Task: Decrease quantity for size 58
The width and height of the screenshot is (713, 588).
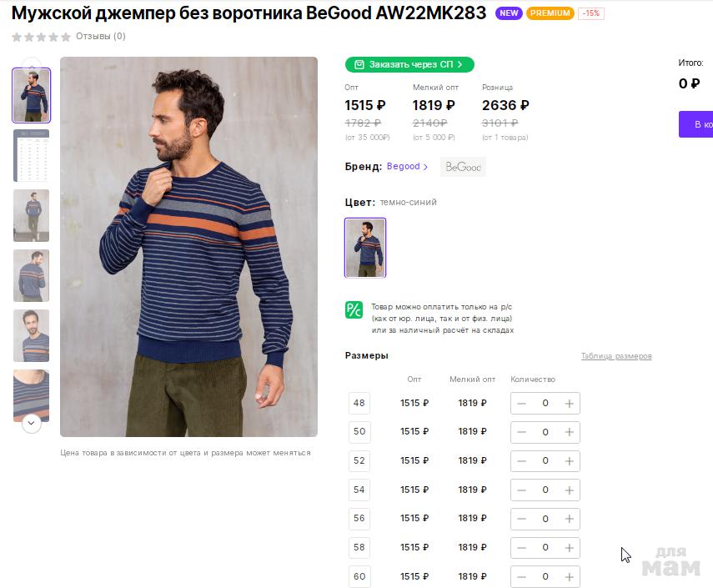Action: click(x=522, y=548)
